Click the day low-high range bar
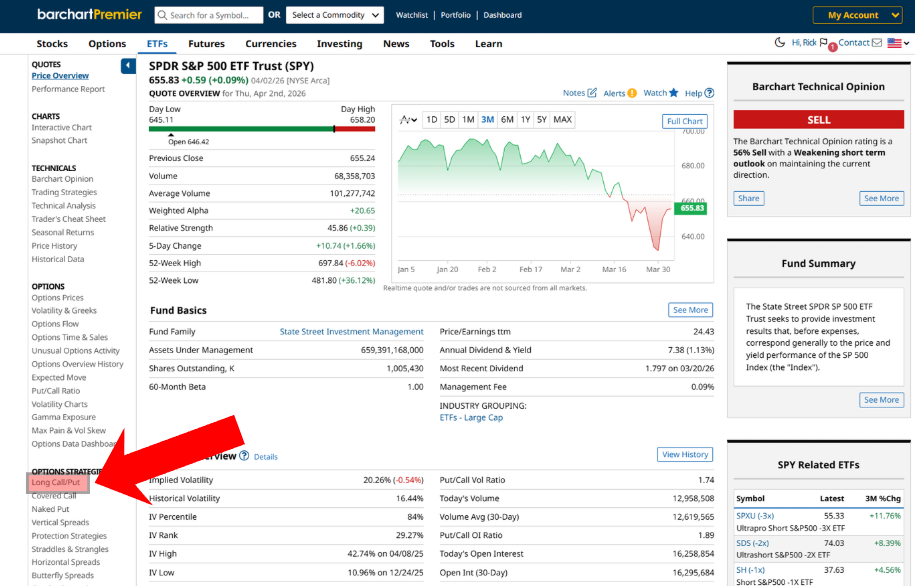Image resolution: width=915 pixels, height=586 pixels. pyautogui.click(x=261, y=129)
